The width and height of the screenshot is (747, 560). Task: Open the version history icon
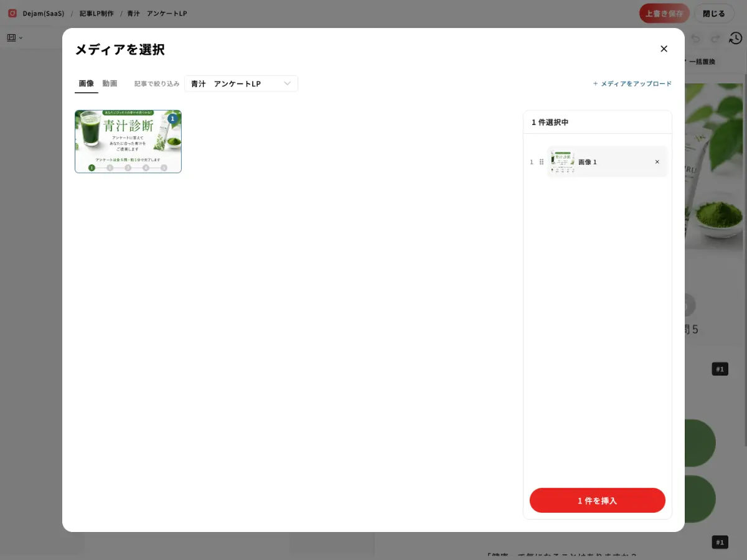tap(735, 38)
